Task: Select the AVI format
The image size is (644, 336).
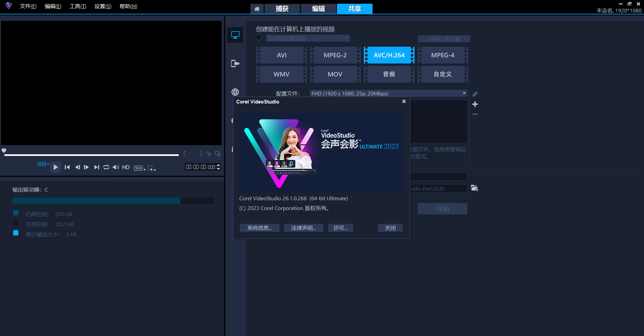Action: 282,55
